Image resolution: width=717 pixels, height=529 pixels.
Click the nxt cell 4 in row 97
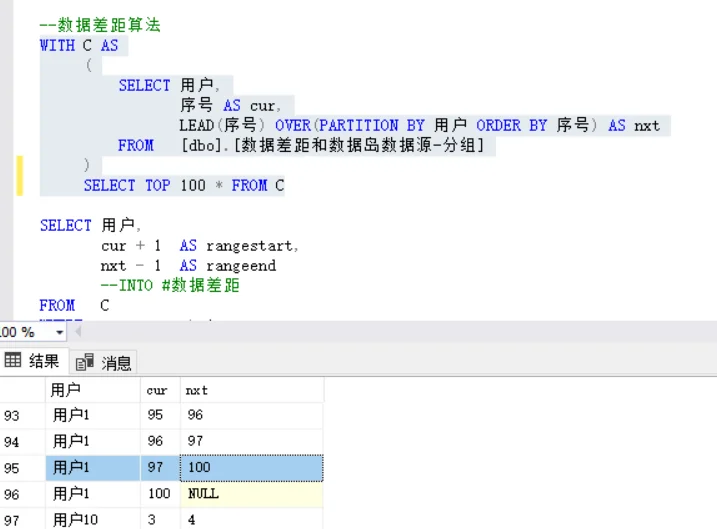[252, 520]
